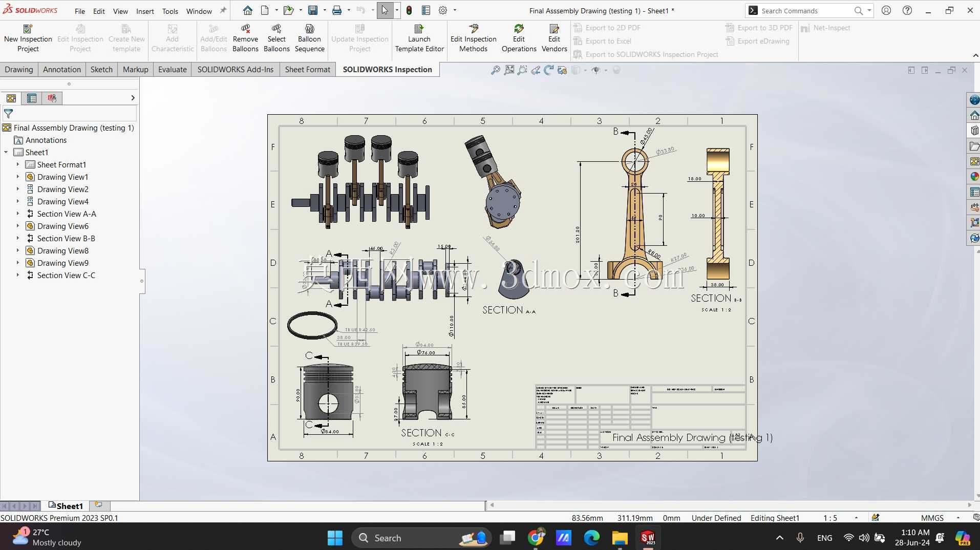Open the Tools menu
The image size is (980, 550).
170,11
